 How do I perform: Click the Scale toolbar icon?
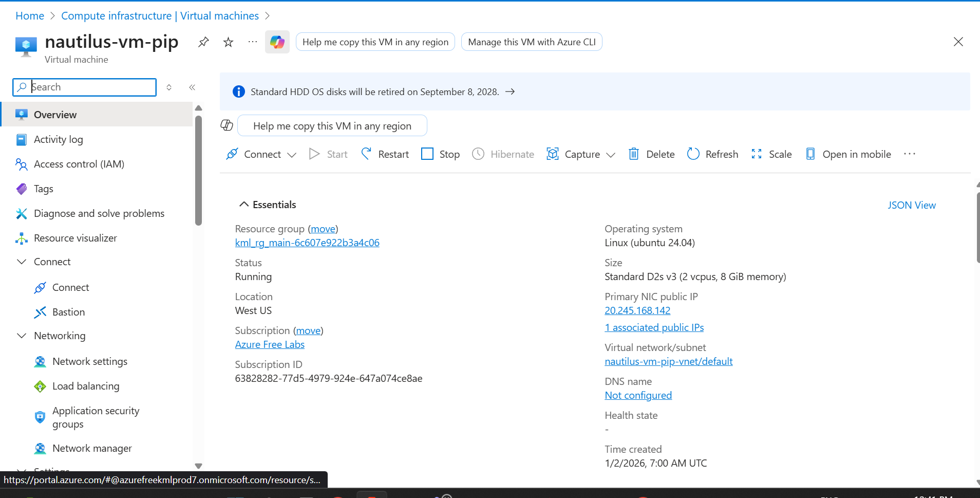pyautogui.click(x=757, y=154)
